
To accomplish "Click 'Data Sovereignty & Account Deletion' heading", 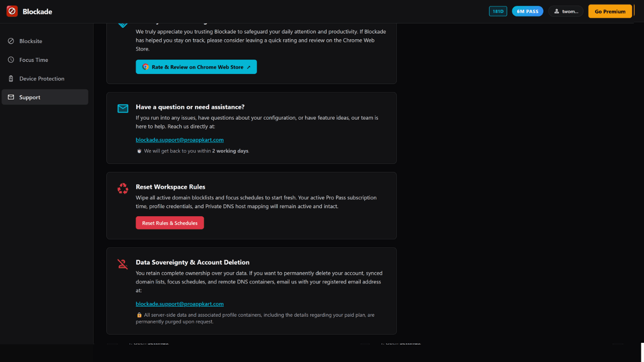I will 193,262.
